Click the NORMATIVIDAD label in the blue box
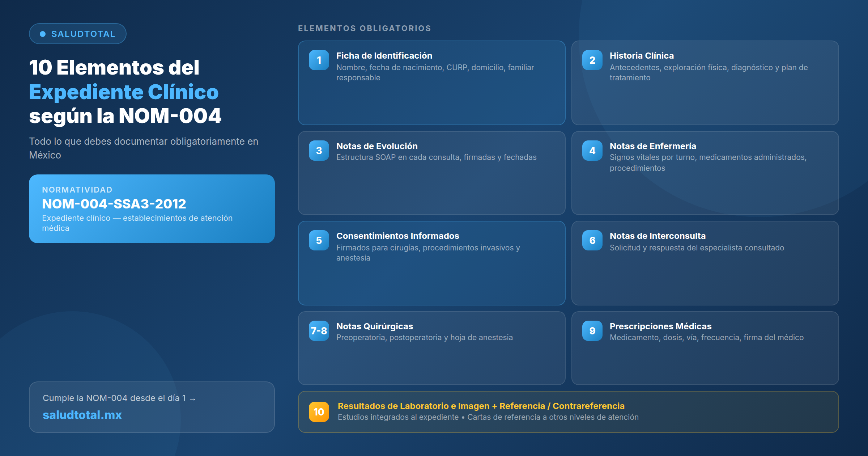The image size is (868, 456). (77, 190)
